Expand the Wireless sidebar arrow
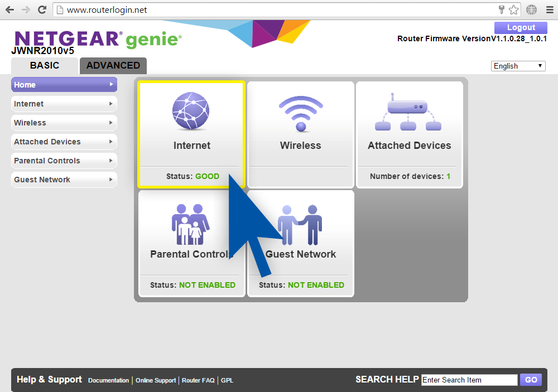Viewport: 558px width, 392px height. click(x=111, y=122)
